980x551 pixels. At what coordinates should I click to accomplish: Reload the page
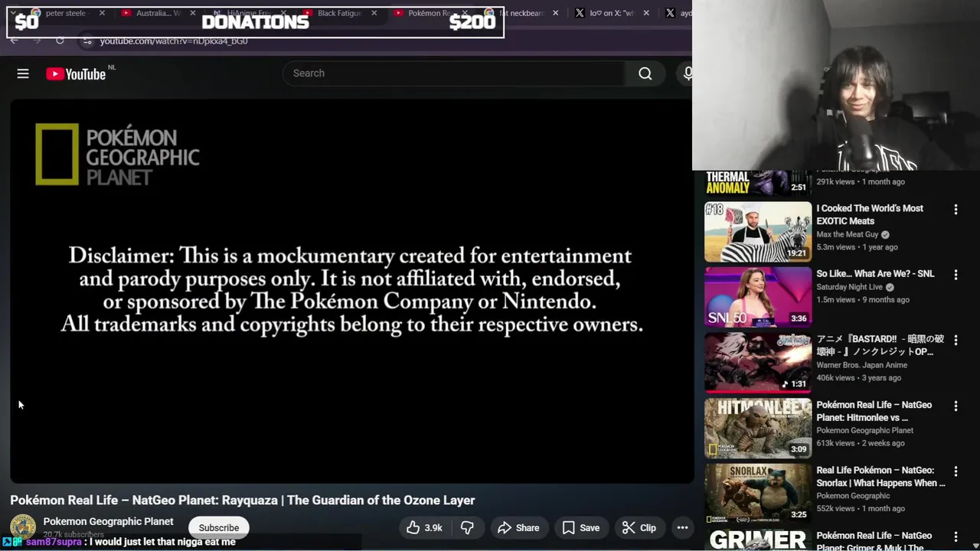60,40
